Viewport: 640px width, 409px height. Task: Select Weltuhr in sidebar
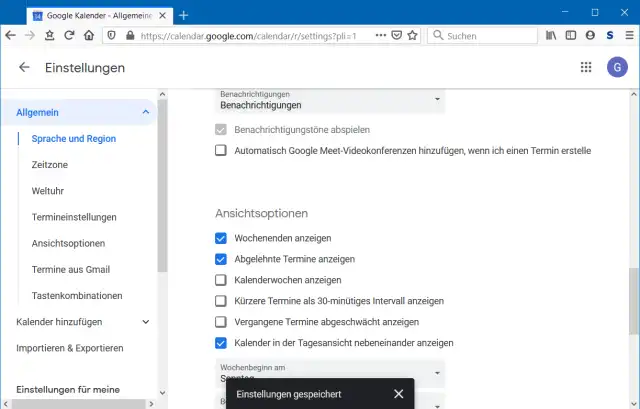point(48,191)
